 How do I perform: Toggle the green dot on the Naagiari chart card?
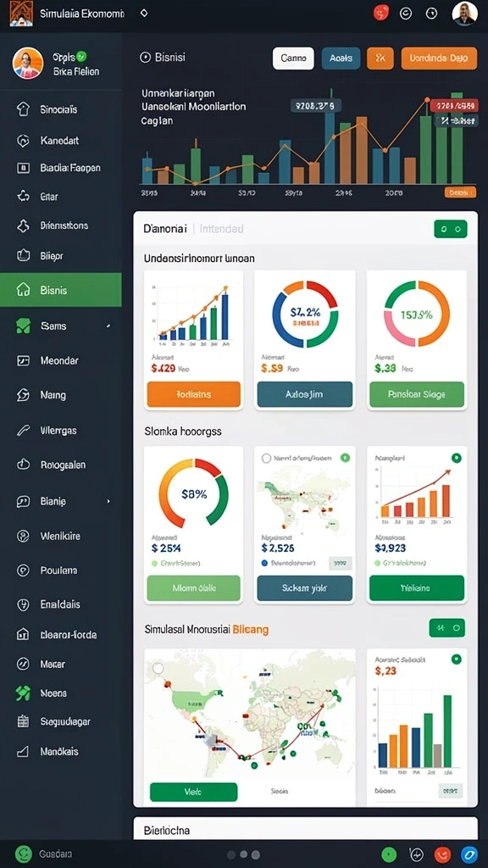click(456, 458)
